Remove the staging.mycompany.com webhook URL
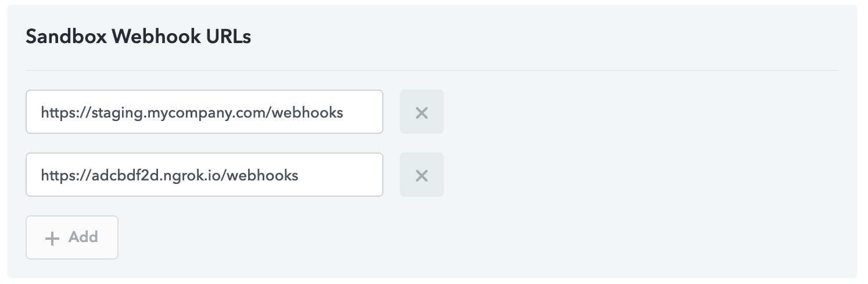868x284 pixels. [421, 112]
